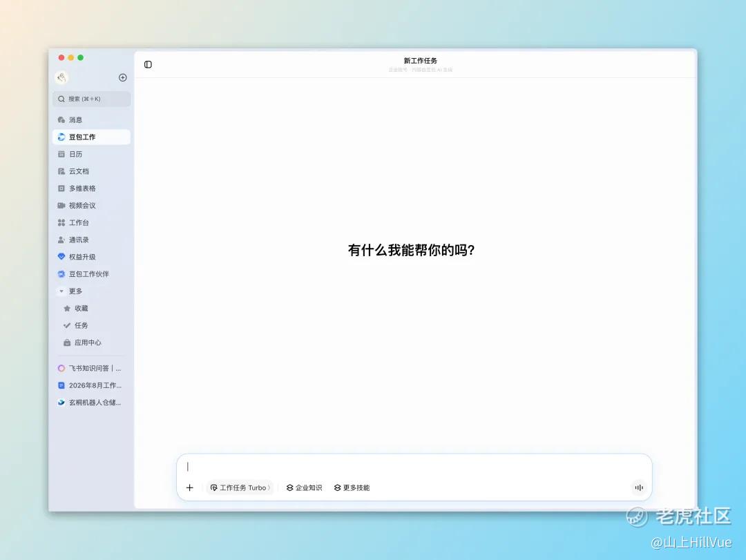Open the user avatar profile
Image resolution: width=746 pixels, height=560 pixels.
61,77
